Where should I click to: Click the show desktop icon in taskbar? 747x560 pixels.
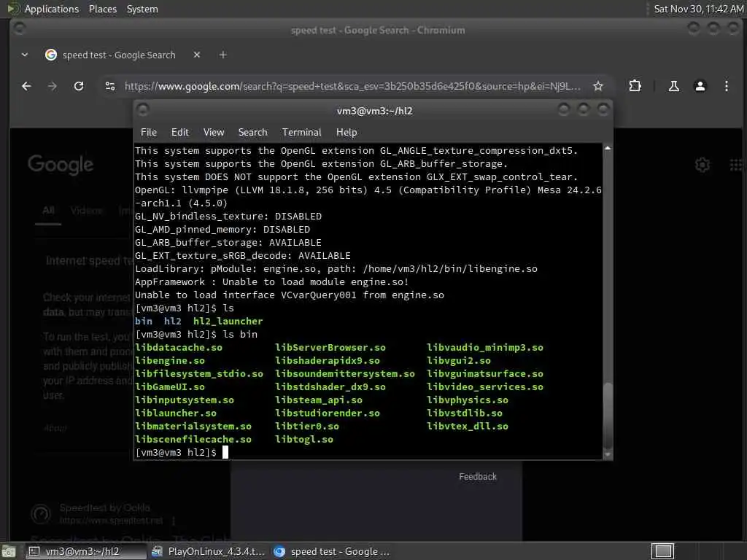click(9, 552)
